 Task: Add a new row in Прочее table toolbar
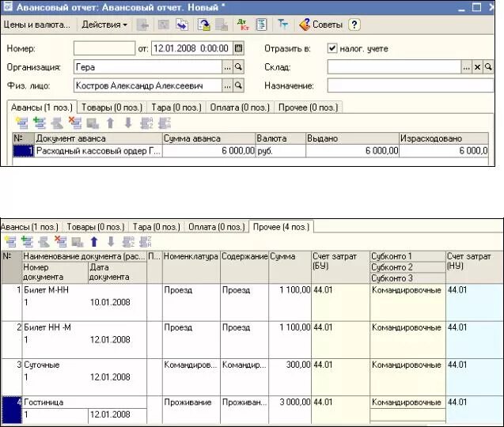click(x=10, y=242)
